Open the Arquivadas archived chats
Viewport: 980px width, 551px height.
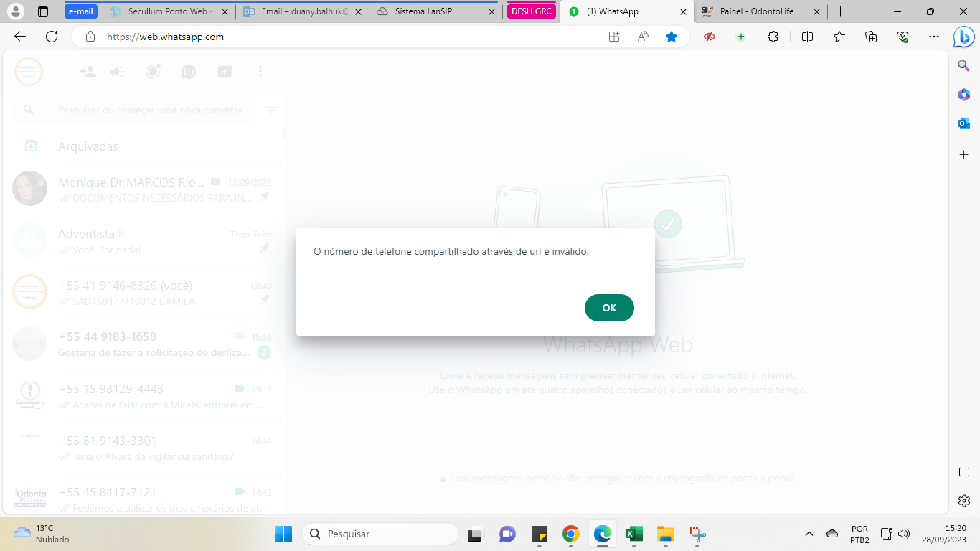143,146
